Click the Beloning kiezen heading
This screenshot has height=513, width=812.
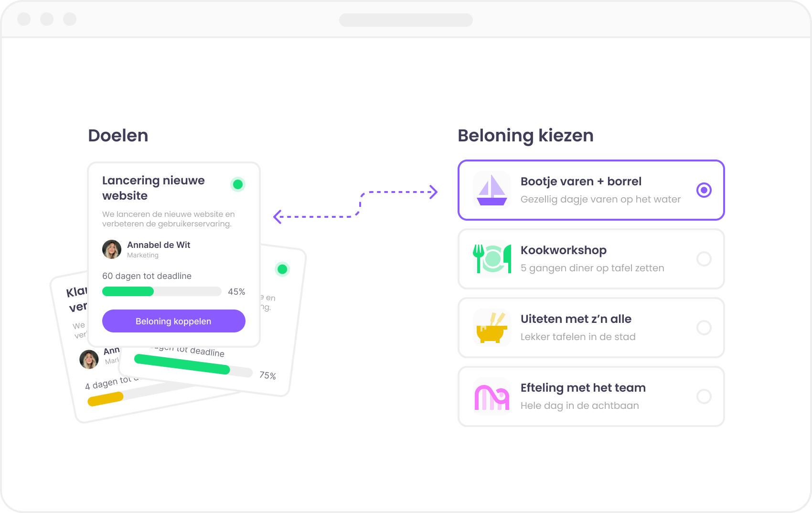(x=525, y=136)
